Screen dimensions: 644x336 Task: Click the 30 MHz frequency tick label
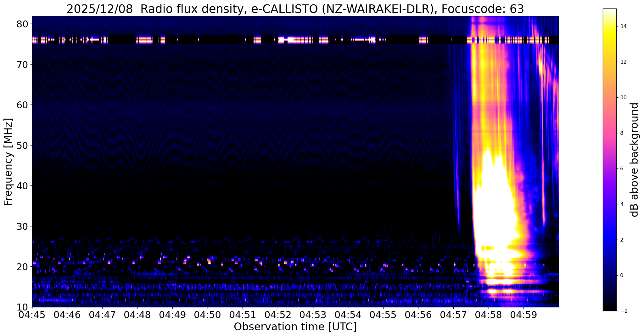(x=23, y=226)
